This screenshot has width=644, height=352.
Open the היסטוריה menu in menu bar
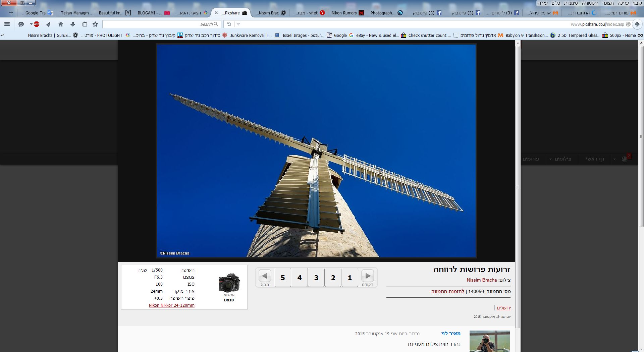point(590,3)
